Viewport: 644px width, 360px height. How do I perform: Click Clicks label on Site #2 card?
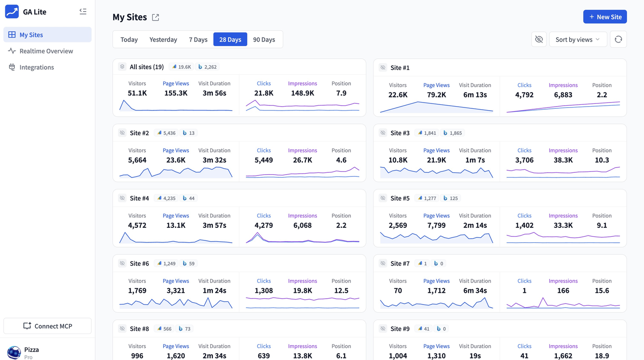[264, 150]
